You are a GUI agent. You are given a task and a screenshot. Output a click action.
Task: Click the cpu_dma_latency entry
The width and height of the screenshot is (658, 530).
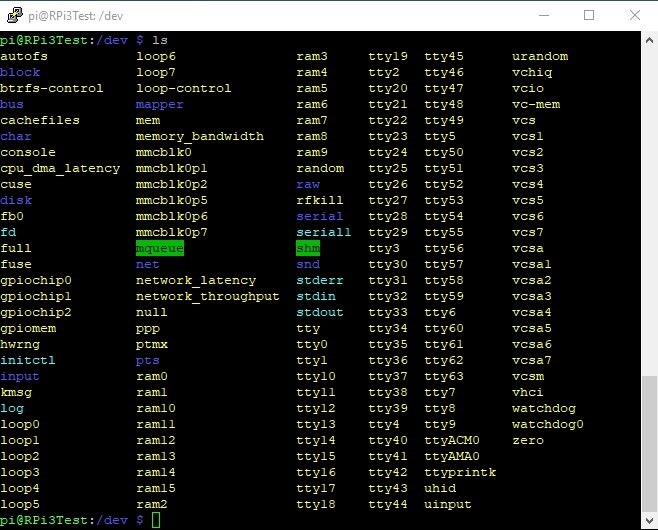pyautogui.click(x=60, y=168)
